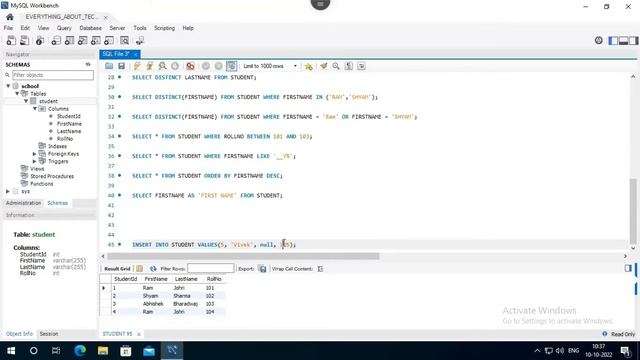Beautify query with the broom icon
The height and width of the screenshot is (360, 640).
[324, 66]
